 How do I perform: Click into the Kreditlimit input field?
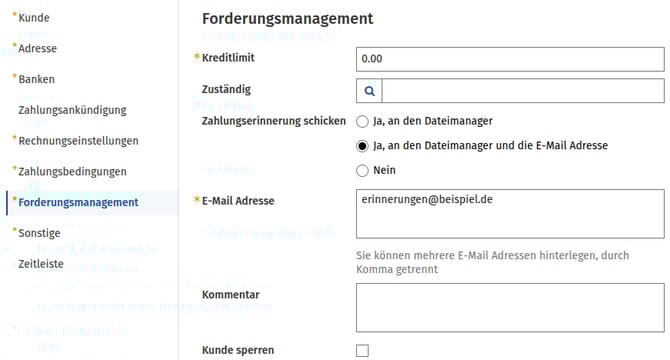click(510, 59)
